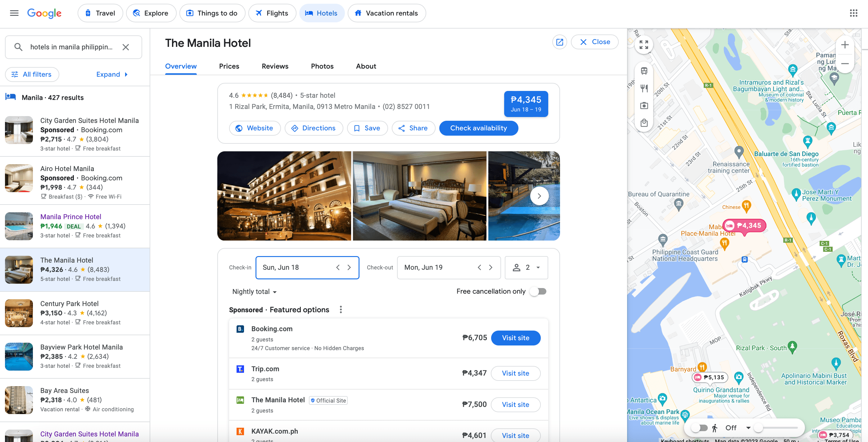This screenshot has width=868, height=442.
Task: Open Bayview Park Hotel Manila listing
Action: tap(75, 356)
